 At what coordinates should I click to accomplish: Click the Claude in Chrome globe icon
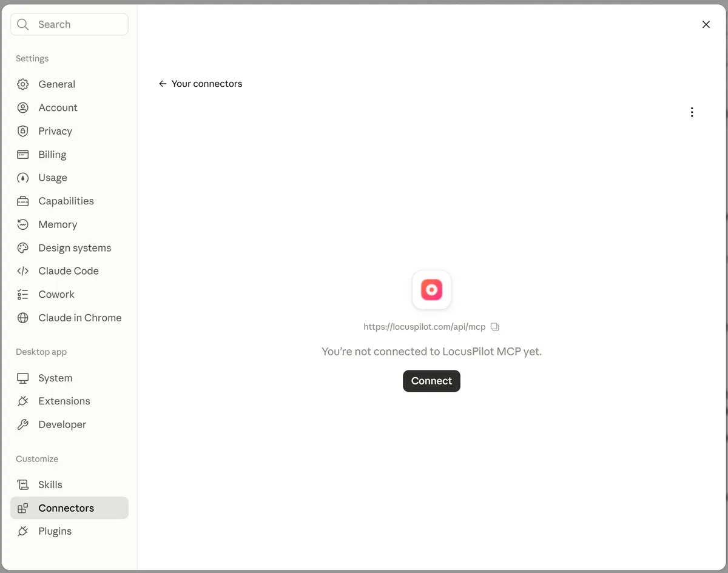(23, 318)
